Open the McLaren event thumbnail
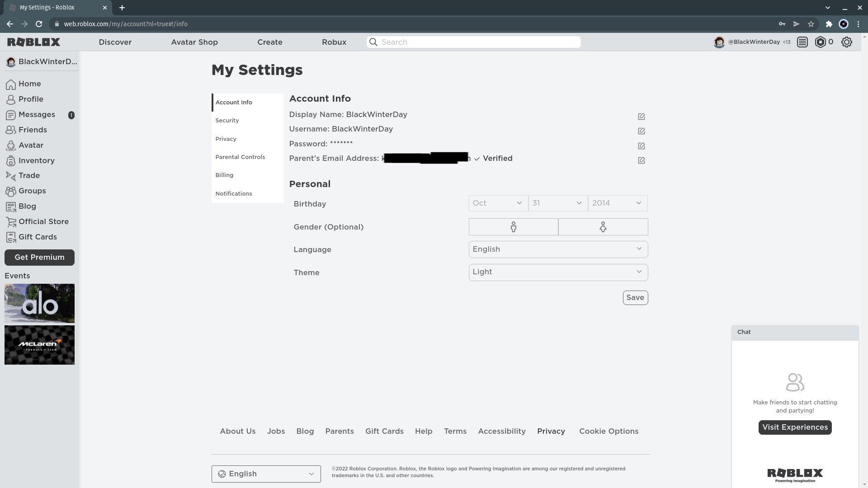This screenshot has height=488, width=868. click(x=39, y=345)
